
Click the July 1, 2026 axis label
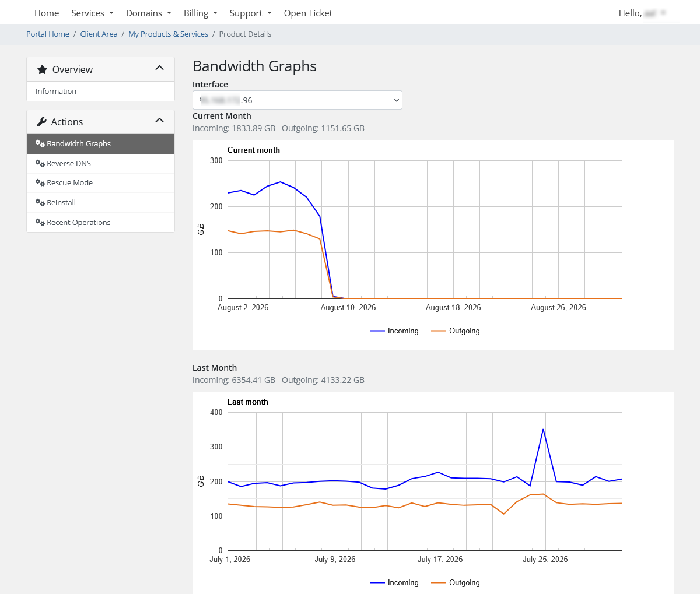click(x=230, y=559)
